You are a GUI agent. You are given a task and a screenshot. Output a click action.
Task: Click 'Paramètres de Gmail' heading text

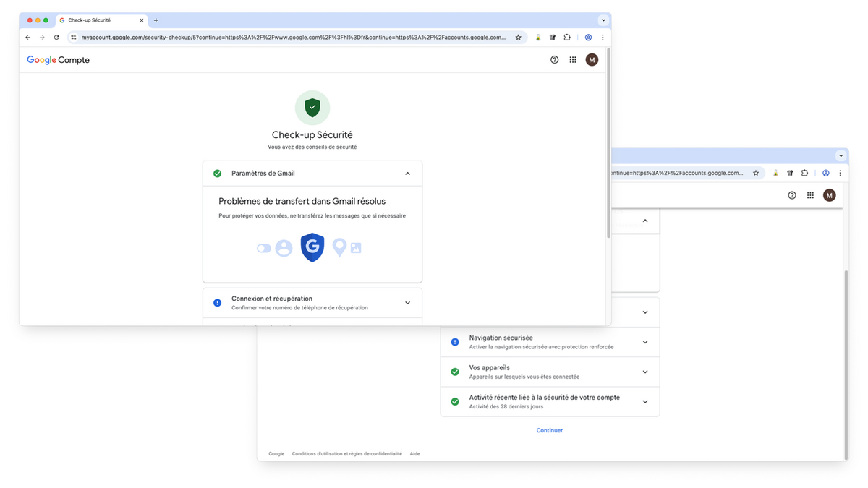pyautogui.click(x=263, y=174)
